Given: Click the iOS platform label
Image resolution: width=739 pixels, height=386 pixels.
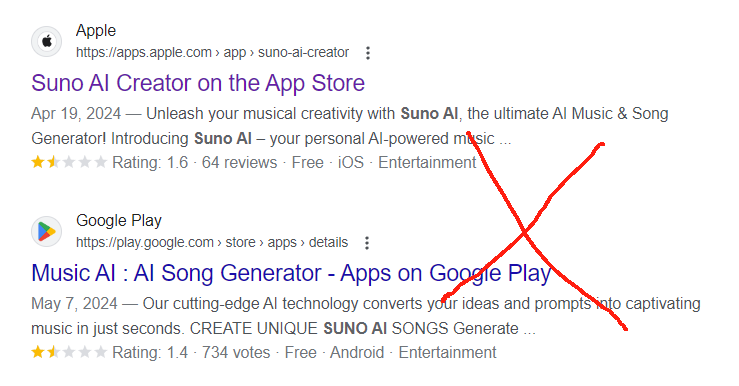Looking at the screenshot, I should tap(351, 163).
